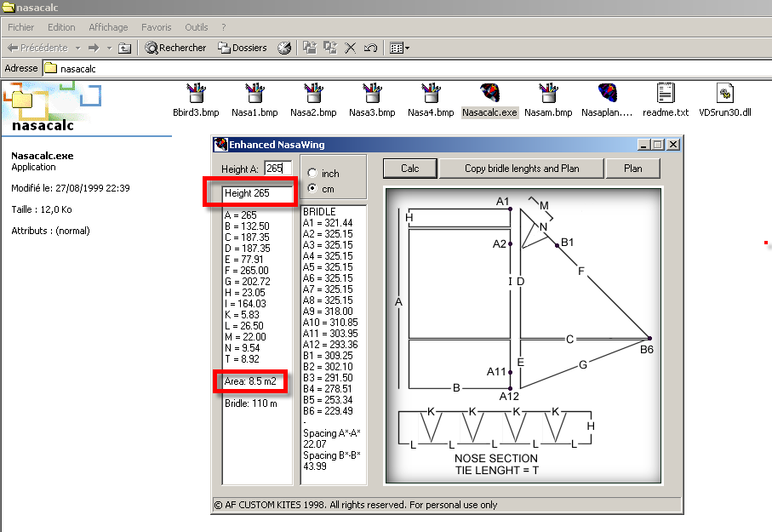The height and width of the screenshot is (532, 772).
Task: Click the AF CUSTOM KITES copyright status text
Action: tap(356, 505)
